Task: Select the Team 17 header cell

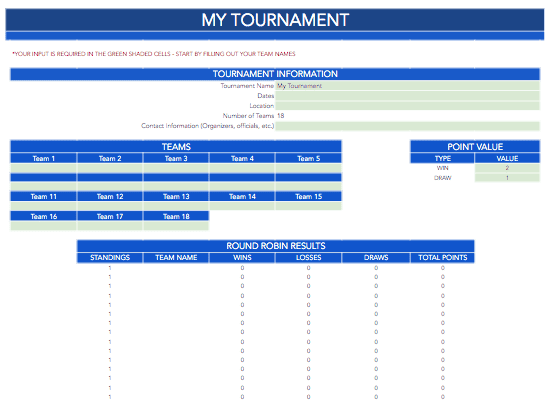Action: (x=110, y=216)
